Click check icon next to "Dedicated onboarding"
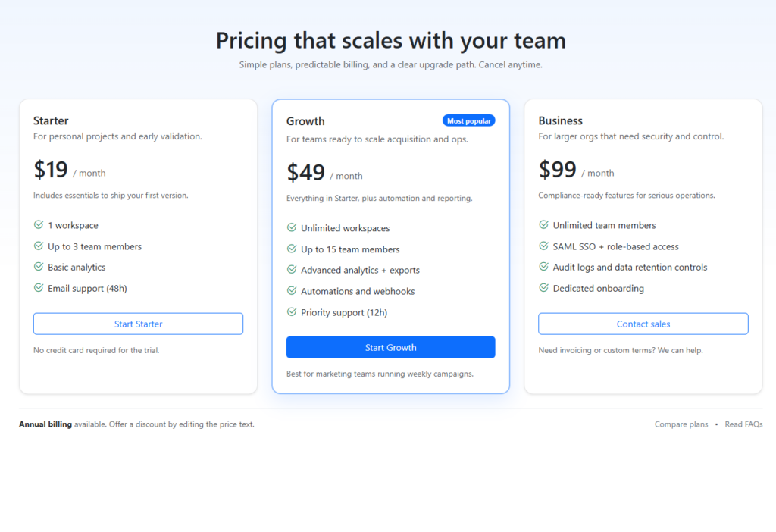 [544, 288]
